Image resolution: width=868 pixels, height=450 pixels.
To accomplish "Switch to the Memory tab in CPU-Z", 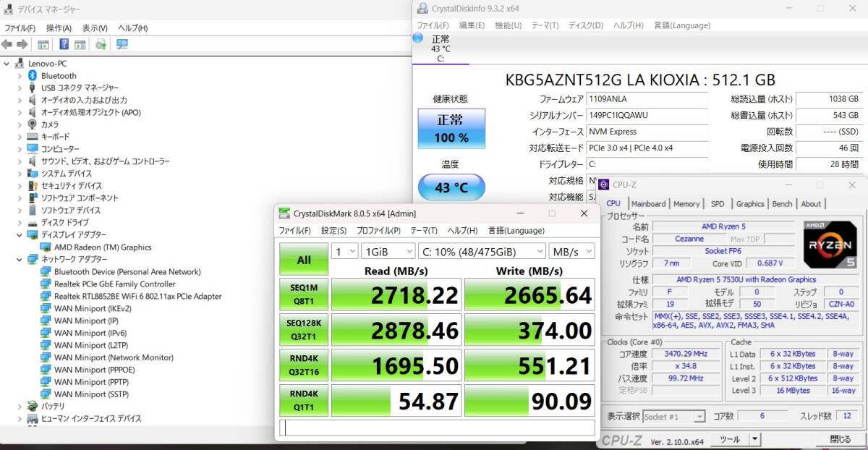I will point(686,204).
